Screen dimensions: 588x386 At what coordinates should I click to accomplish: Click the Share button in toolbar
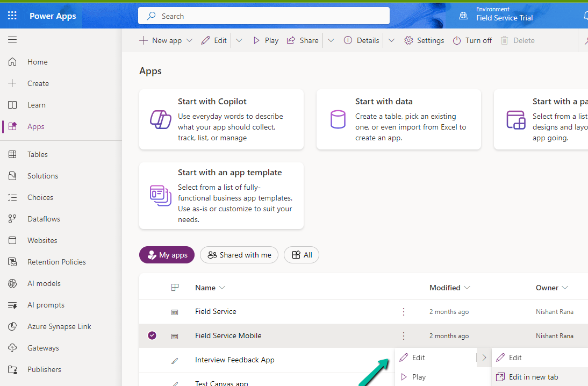pos(303,40)
